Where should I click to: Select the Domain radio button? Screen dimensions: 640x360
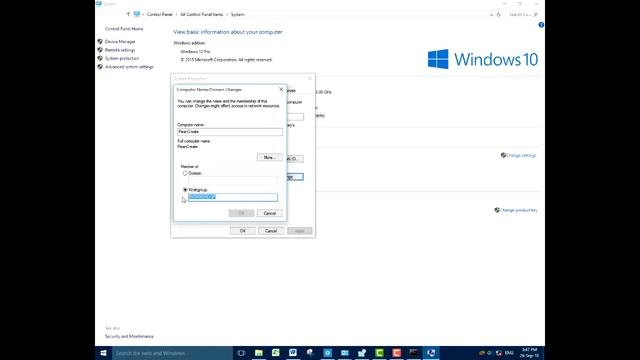coord(185,173)
